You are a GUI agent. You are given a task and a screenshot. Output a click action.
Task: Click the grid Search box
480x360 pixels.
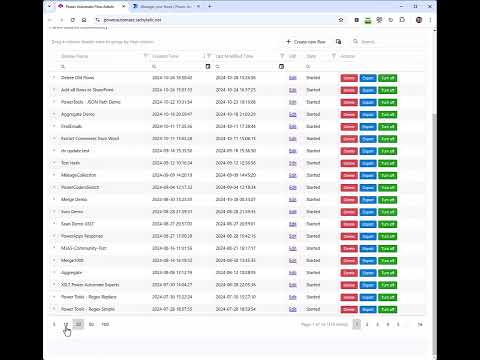388,42
